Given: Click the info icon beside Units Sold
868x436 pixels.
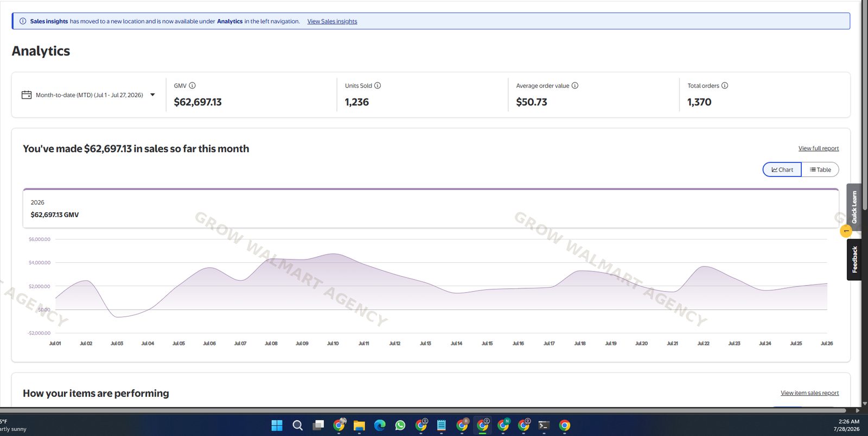Looking at the screenshot, I should 378,86.
